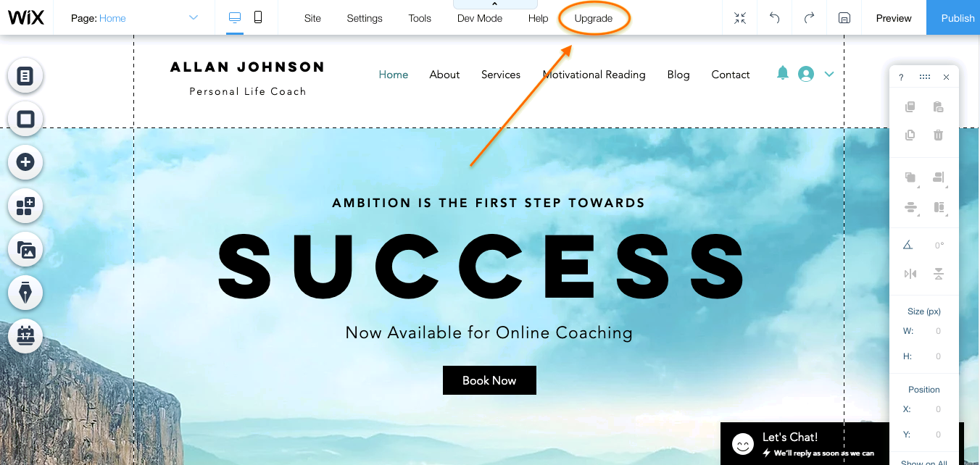This screenshot has height=465, width=980.
Task: Open the blog pen icon in the sidebar
Action: coord(25,293)
